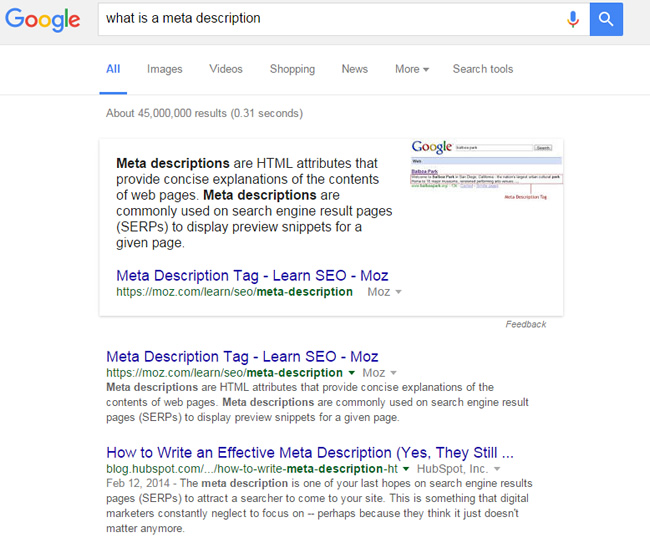
Task: Click blog.hubspot.com result URL text
Action: (252, 469)
